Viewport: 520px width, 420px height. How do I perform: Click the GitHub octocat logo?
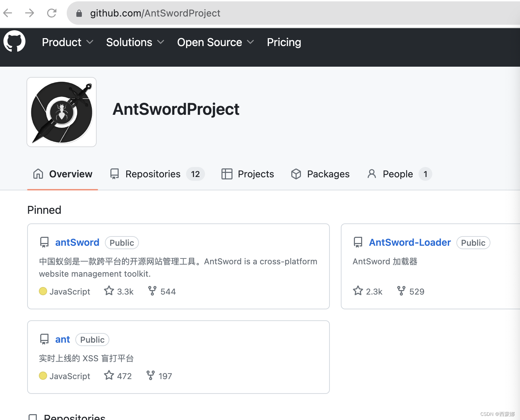[14, 41]
